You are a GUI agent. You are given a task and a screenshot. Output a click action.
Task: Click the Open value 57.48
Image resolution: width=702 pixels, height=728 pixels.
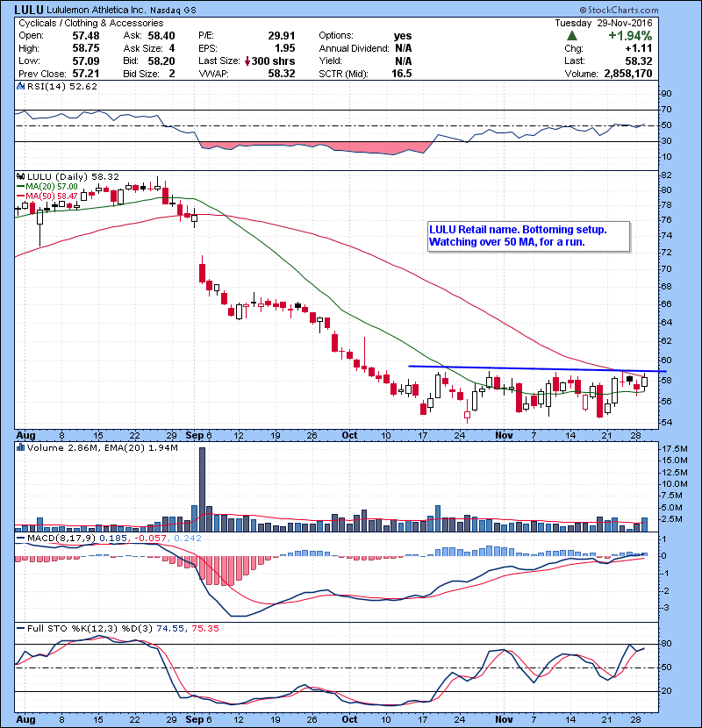tap(86, 36)
